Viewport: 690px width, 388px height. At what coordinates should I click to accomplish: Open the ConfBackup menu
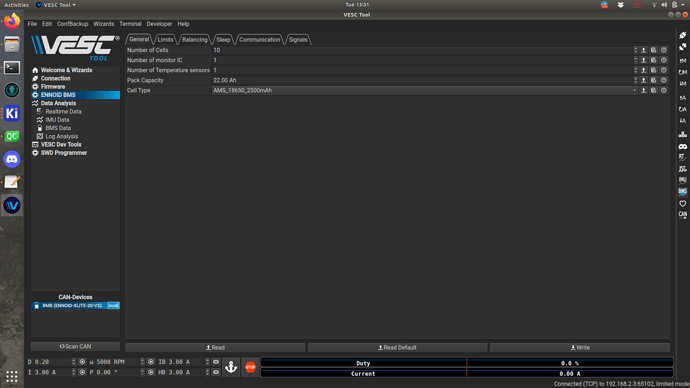click(72, 24)
